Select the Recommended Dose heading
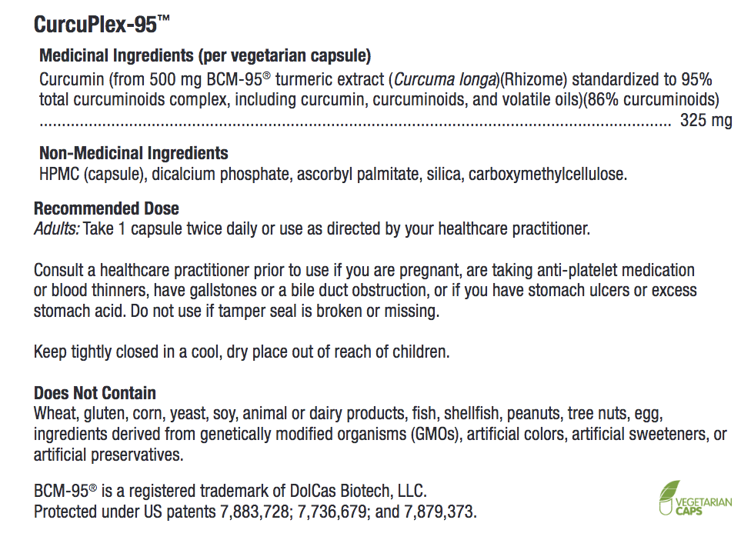Image resolution: width=751 pixels, height=560 pixels. coord(106,208)
